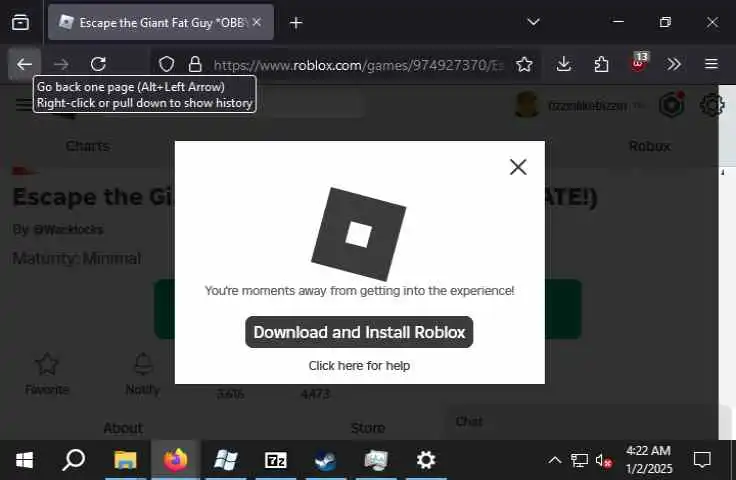Image resolution: width=736 pixels, height=480 pixels.
Task: Open the clock showing 4:22 AM
Action: coord(648,460)
